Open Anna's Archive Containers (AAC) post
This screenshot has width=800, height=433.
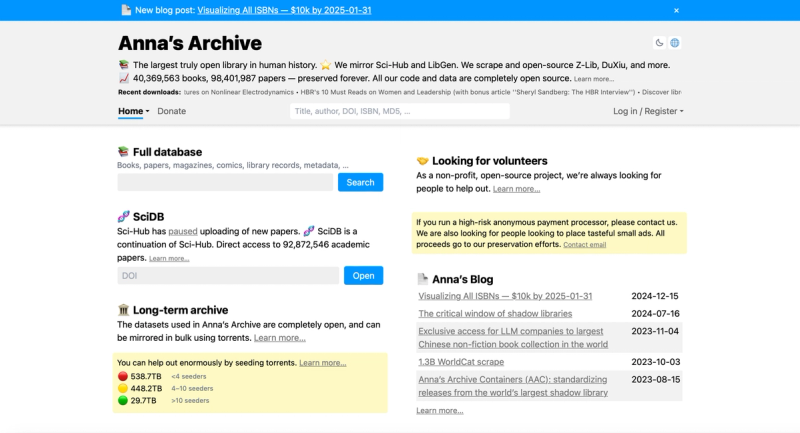[x=513, y=386]
